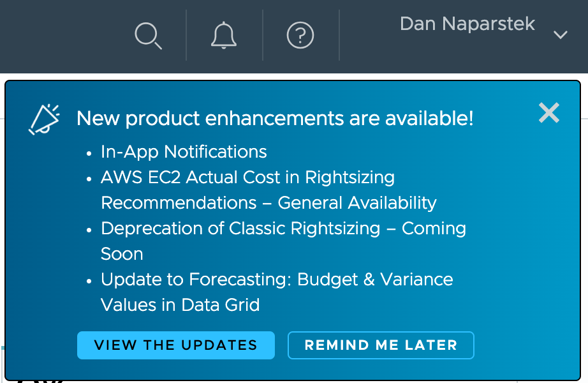Click VIEW THE UPDATES button

click(x=175, y=345)
